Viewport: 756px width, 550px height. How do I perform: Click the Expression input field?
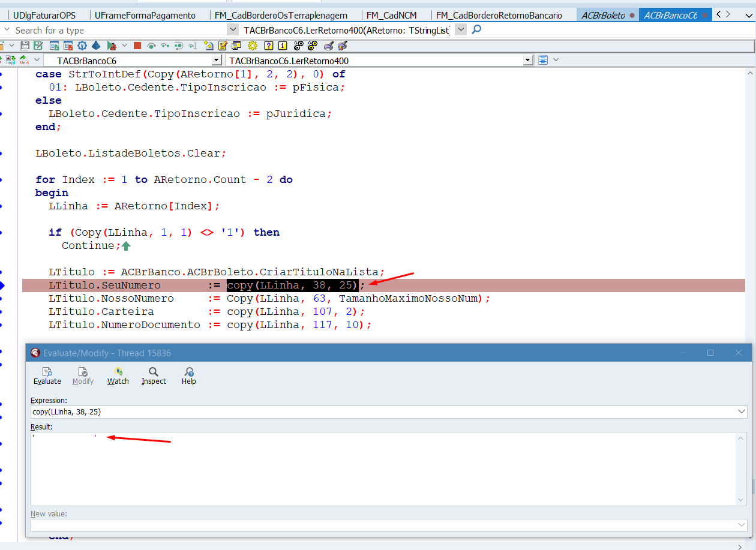[384, 411]
